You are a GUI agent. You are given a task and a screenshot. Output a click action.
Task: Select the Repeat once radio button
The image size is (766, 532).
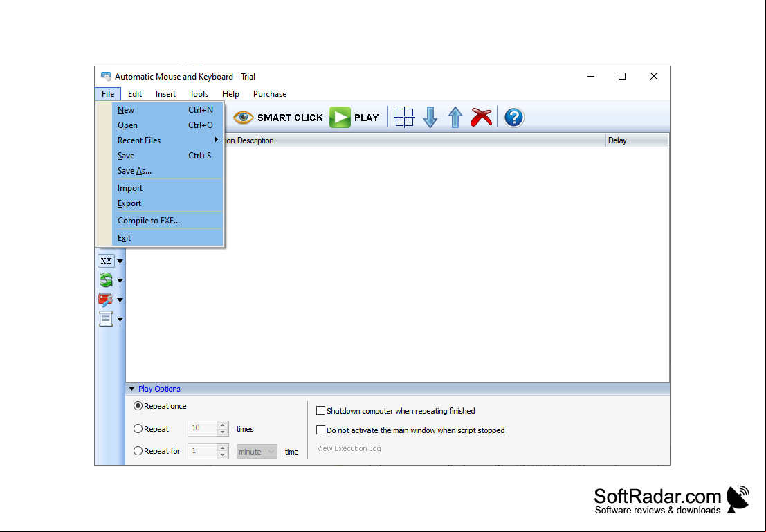(138, 406)
